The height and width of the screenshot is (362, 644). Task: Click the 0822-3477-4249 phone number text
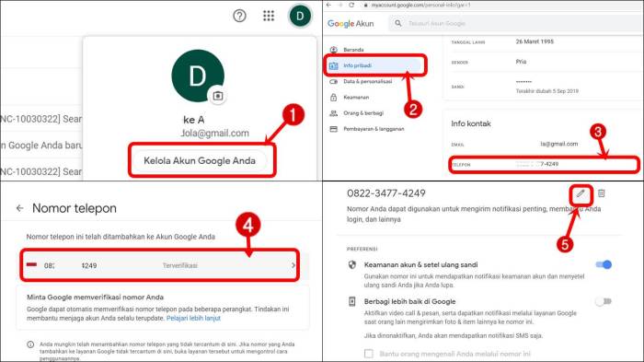(386, 193)
